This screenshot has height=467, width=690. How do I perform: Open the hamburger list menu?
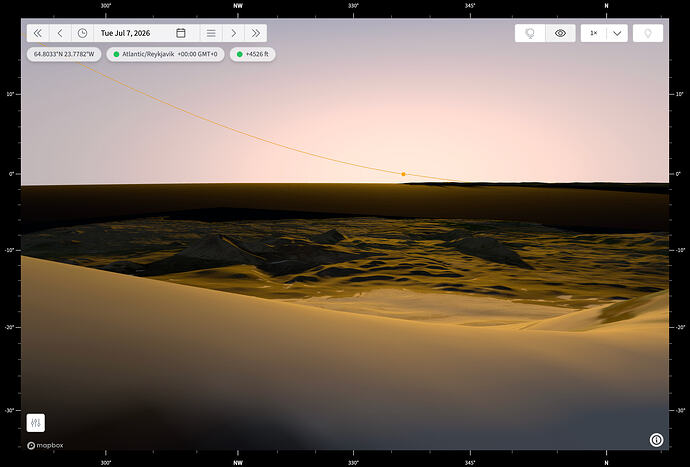click(211, 33)
